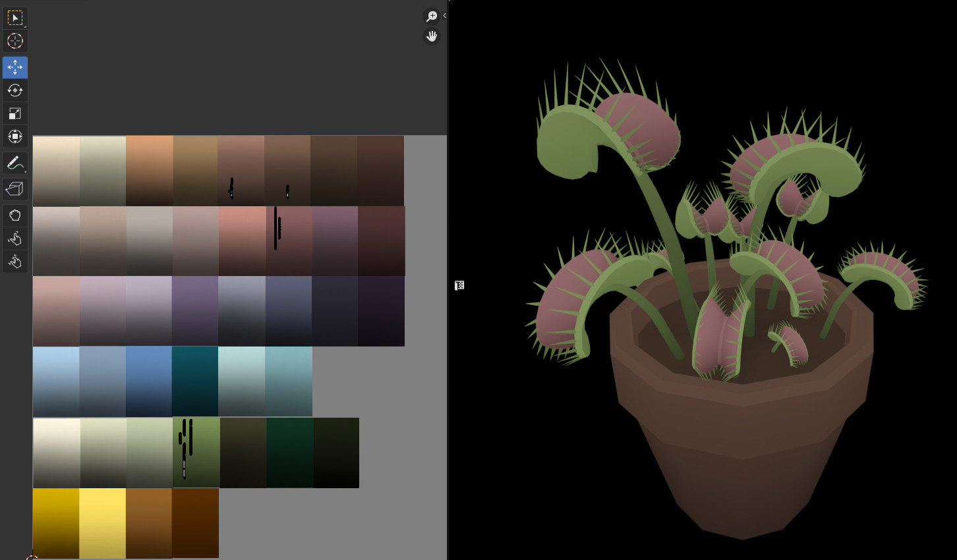Select the combined Transform tool
This screenshot has height=560, width=957.
coord(14,136)
